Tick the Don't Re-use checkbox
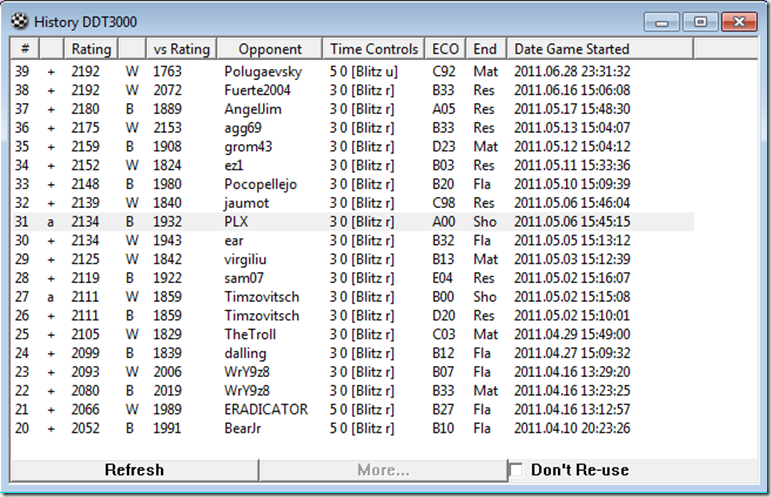 (516, 469)
